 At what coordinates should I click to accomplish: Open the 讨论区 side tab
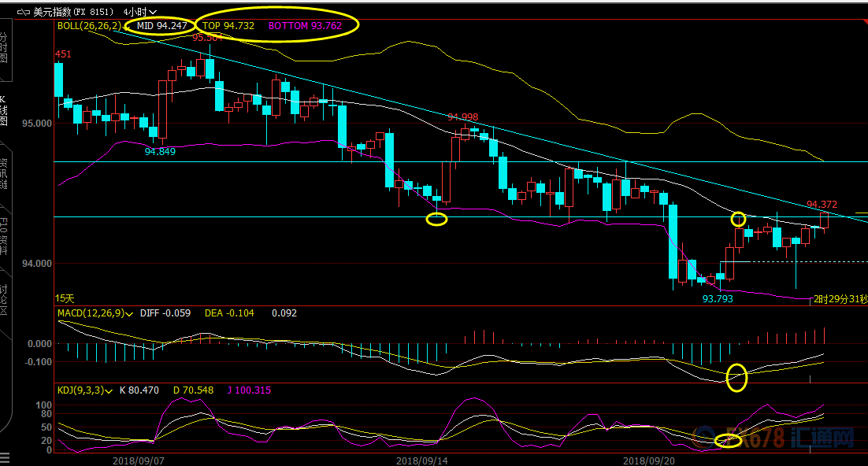4,298
